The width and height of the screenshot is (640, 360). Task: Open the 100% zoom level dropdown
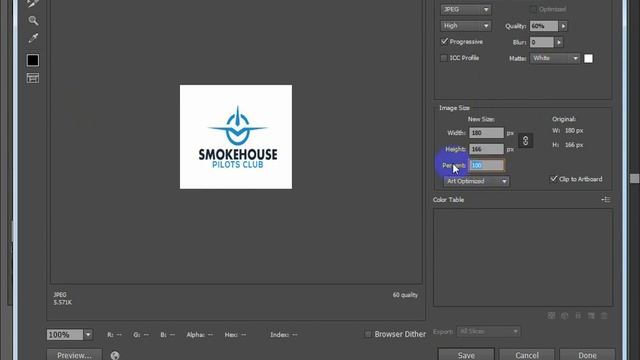pyautogui.click(x=88, y=335)
